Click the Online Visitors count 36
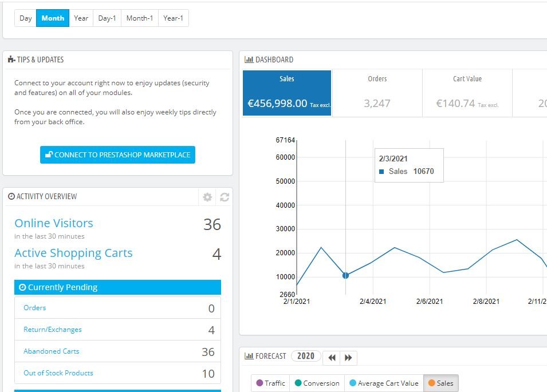The width and height of the screenshot is (547, 392). pos(212,224)
